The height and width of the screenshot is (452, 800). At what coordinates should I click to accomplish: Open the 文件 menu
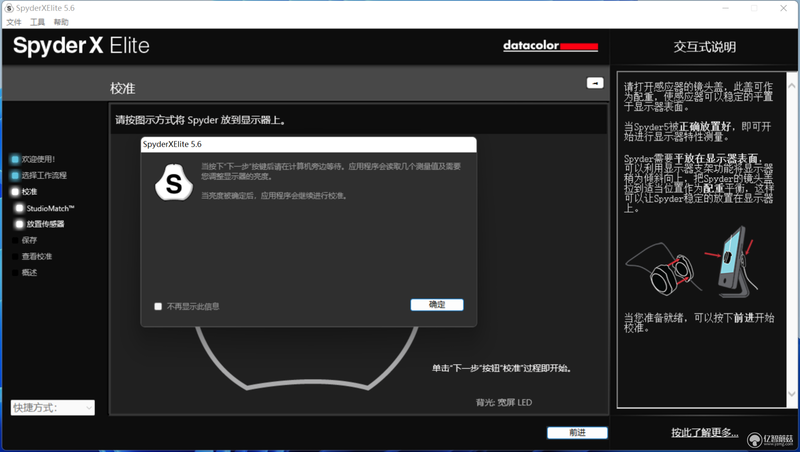click(14, 22)
